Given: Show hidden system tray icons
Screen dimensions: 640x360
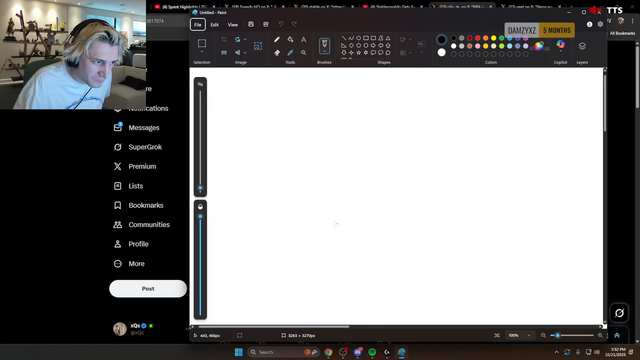Looking at the screenshot, I should click(x=556, y=352).
